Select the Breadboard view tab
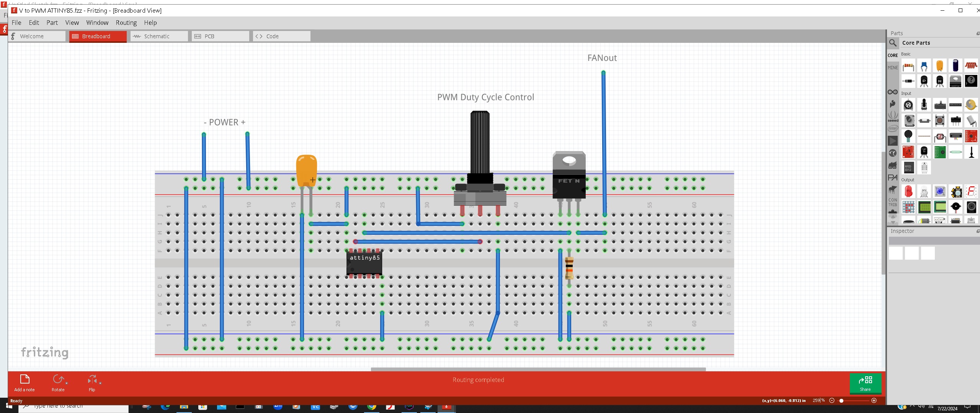The image size is (980, 413). pyautogui.click(x=98, y=36)
